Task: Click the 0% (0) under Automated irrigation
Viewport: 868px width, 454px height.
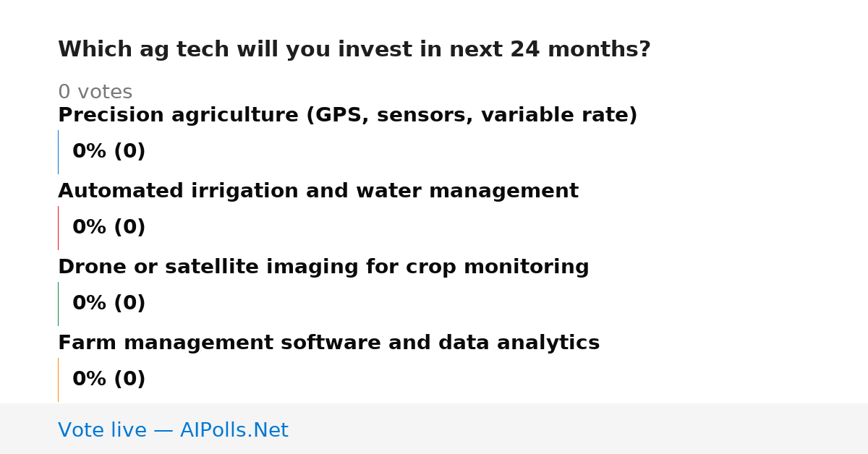Action: pyautogui.click(x=109, y=228)
